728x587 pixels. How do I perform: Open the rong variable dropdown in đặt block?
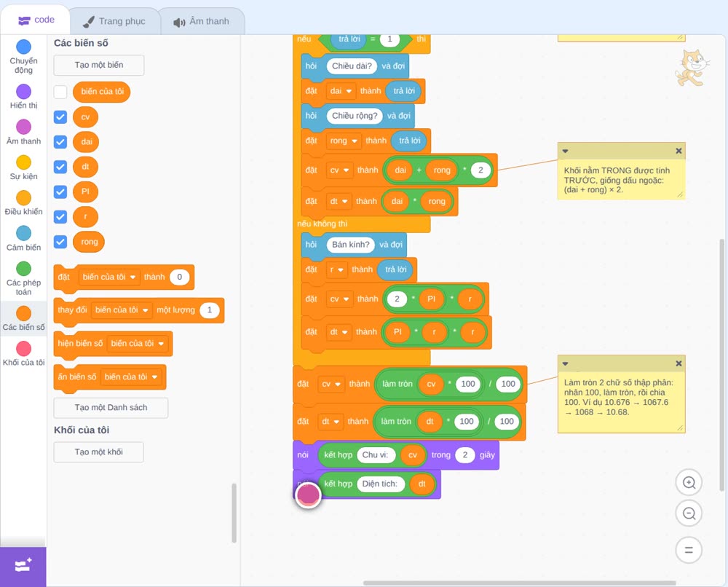tap(344, 141)
